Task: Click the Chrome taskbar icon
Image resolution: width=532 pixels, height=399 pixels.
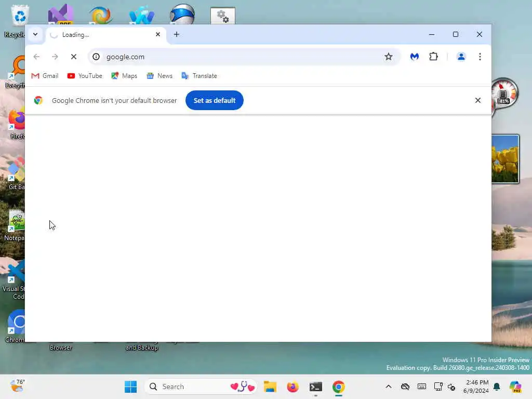Action: point(338,387)
